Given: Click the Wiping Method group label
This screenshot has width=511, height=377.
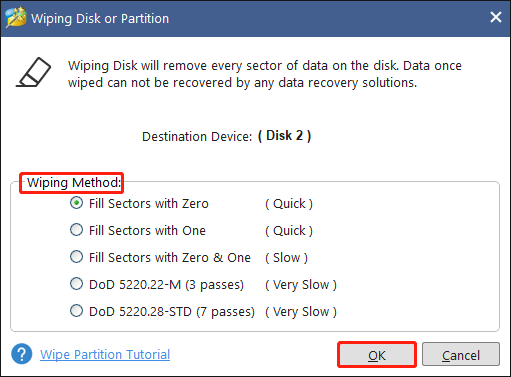Looking at the screenshot, I should (74, 183).
